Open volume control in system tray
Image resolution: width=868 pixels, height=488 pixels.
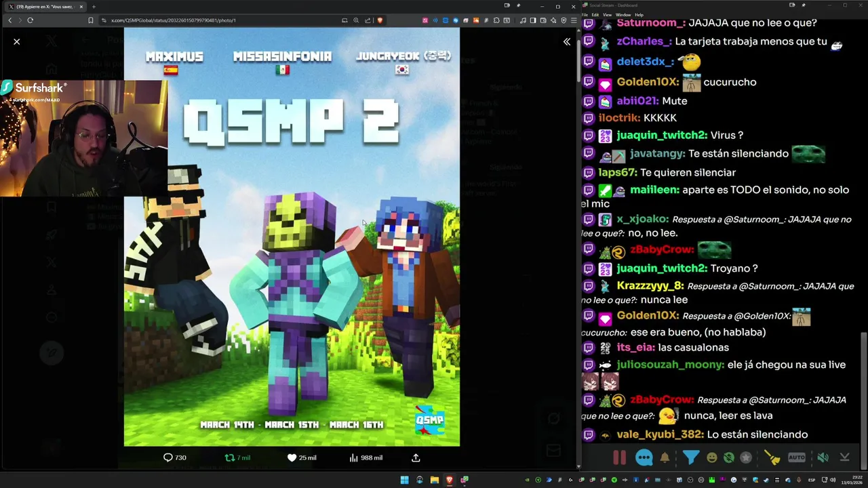click(831, 481)
